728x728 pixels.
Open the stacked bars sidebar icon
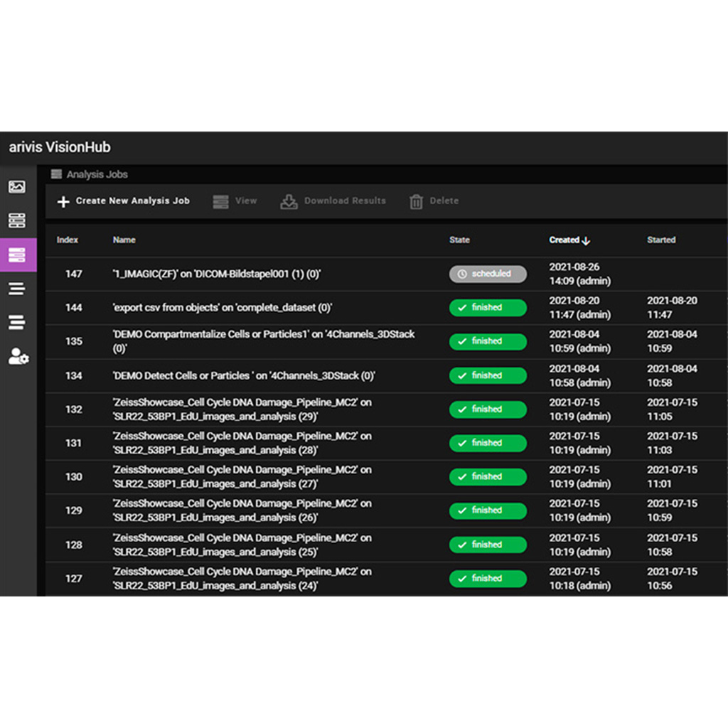(17, 322)
